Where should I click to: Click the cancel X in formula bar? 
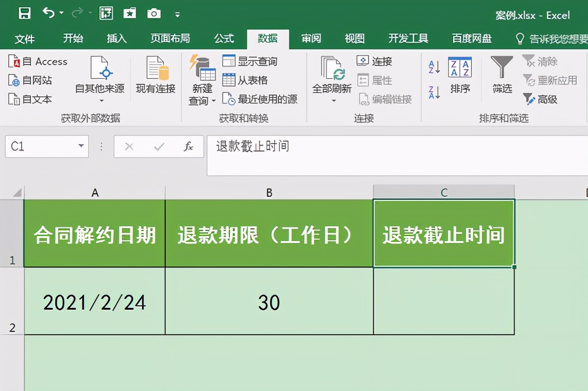[129, 147]
